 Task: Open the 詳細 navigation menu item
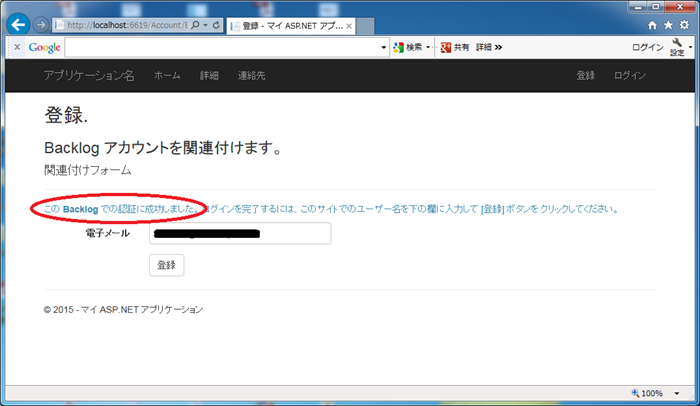click(209, 75)
